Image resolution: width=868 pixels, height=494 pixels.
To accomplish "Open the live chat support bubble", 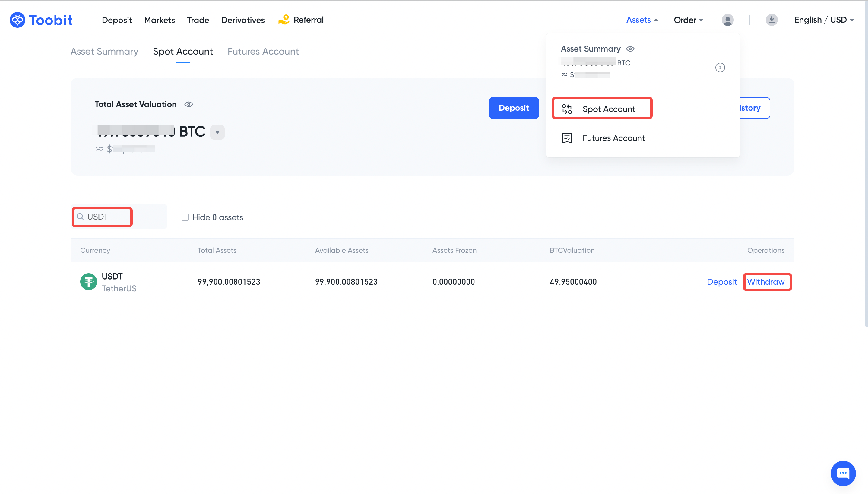I will tap(843, 473).
